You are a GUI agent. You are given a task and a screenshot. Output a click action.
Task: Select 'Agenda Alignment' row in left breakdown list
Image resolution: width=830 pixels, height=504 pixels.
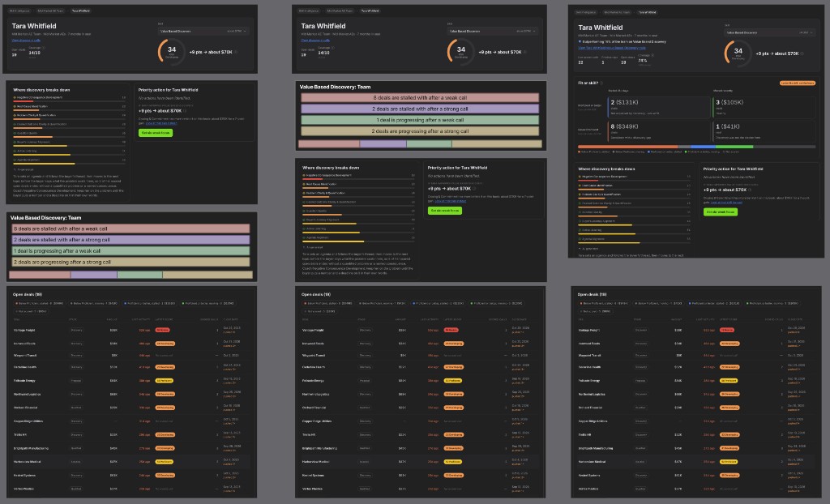point(70,161)
